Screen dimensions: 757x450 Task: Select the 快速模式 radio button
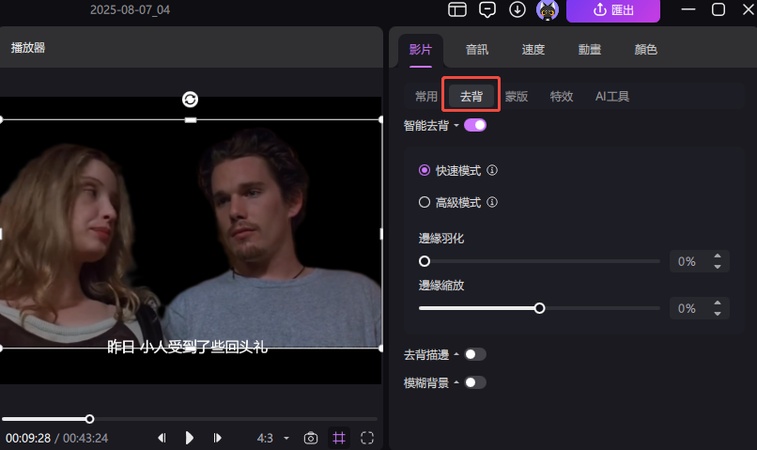(x=424, y=170)
